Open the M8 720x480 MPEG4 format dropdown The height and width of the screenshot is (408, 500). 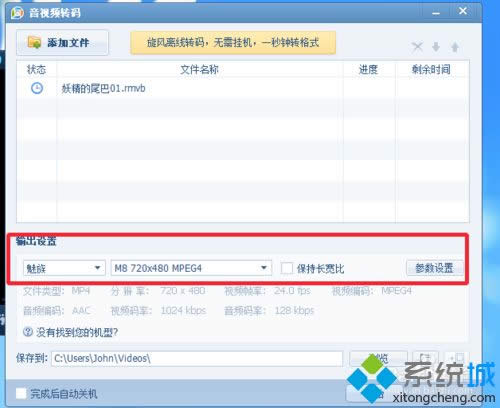tap(191, 268)
